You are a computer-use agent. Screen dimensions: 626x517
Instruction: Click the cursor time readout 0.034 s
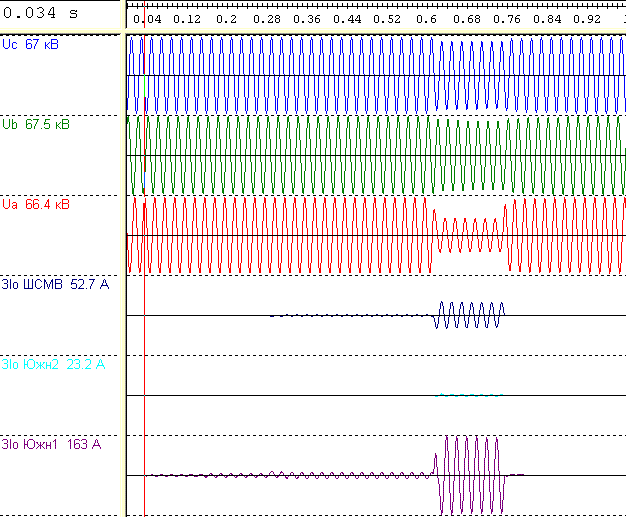(40, 13)
